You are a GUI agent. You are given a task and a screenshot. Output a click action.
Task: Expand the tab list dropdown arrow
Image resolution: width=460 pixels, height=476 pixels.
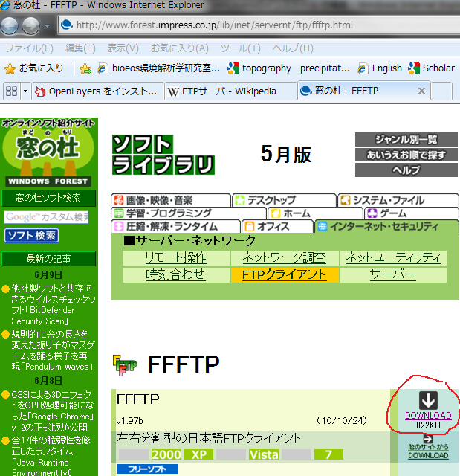(25, 91)
